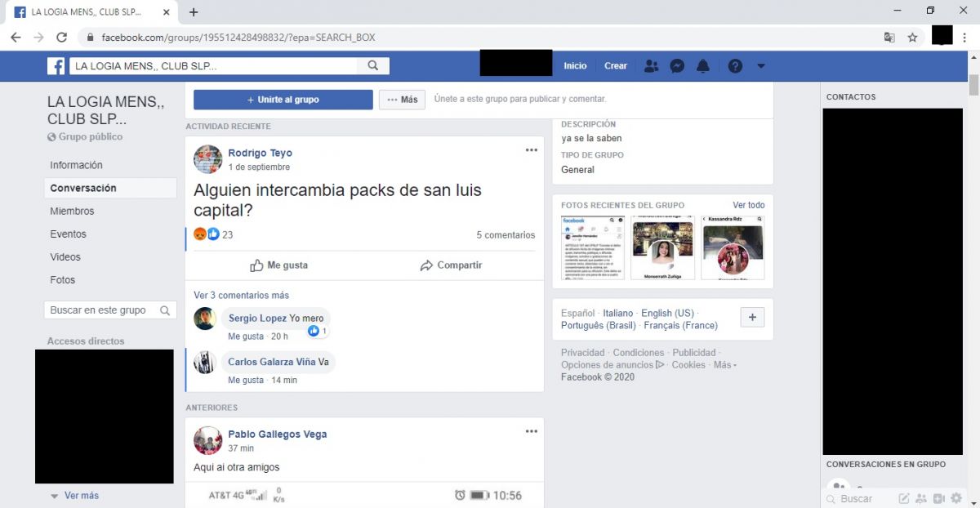Switch language to English (US)
The width and height of the screenshot is (980, 508).
click(667, 313)
